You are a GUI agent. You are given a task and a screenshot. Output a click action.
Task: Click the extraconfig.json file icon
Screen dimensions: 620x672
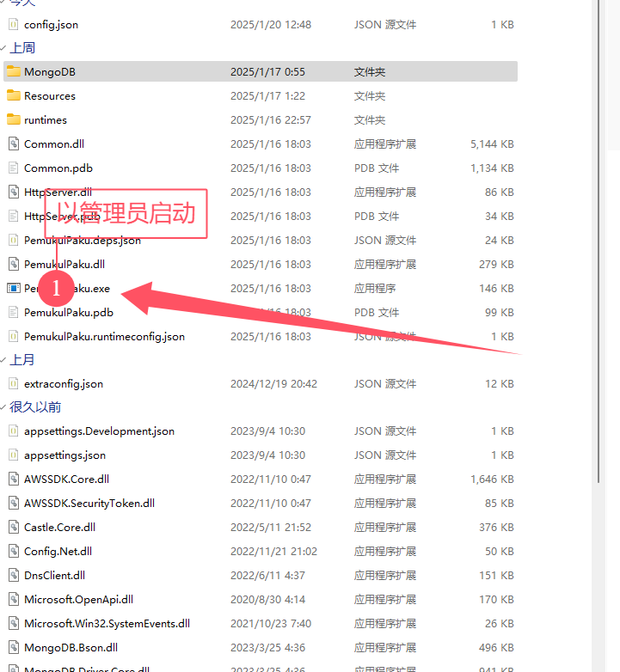click(13, 383)
